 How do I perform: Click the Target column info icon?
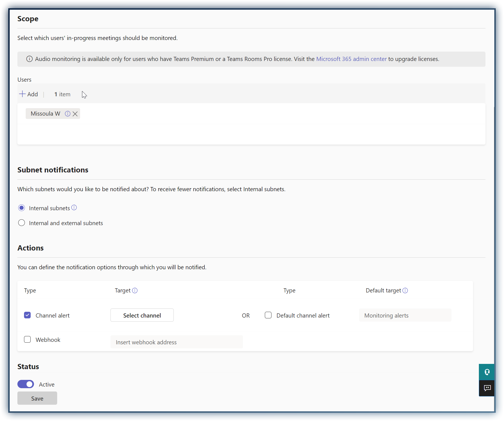[135, 291]
